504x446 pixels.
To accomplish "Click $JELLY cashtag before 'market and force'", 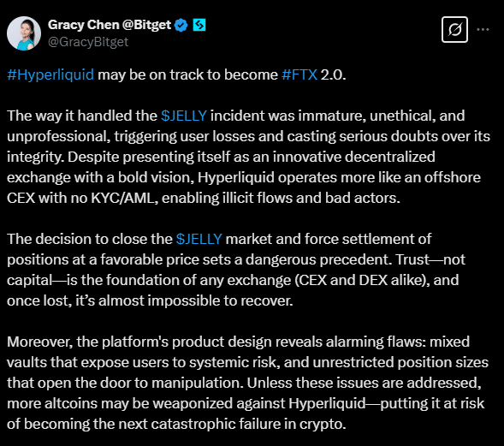I will pos(199,239).
